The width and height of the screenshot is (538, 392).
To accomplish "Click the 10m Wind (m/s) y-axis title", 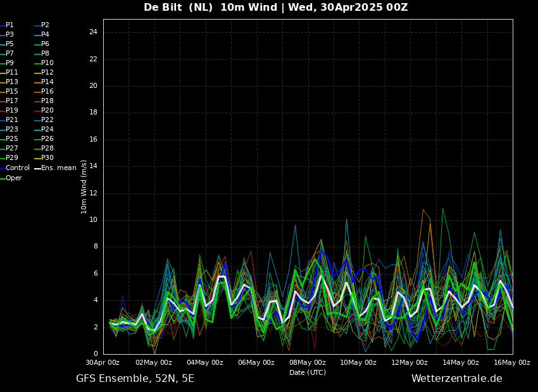I will (84, 187).
